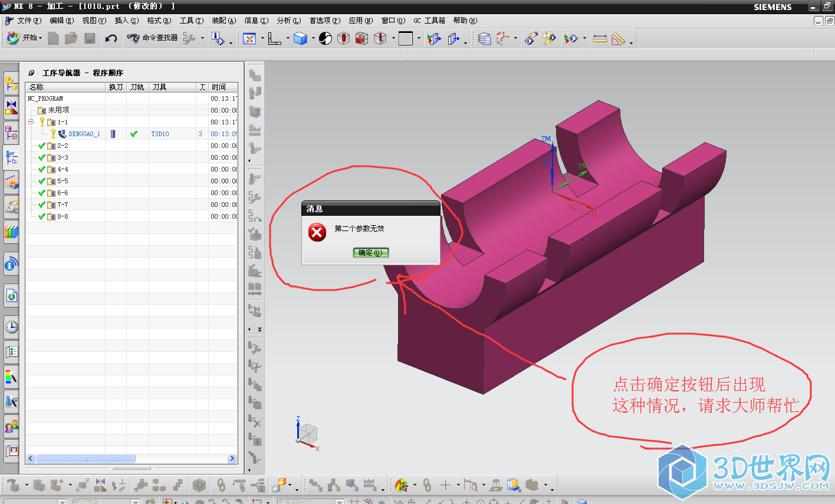Click the 换刀 column header
The height and width of the screenshot is (504, 835).
point(116,87)
